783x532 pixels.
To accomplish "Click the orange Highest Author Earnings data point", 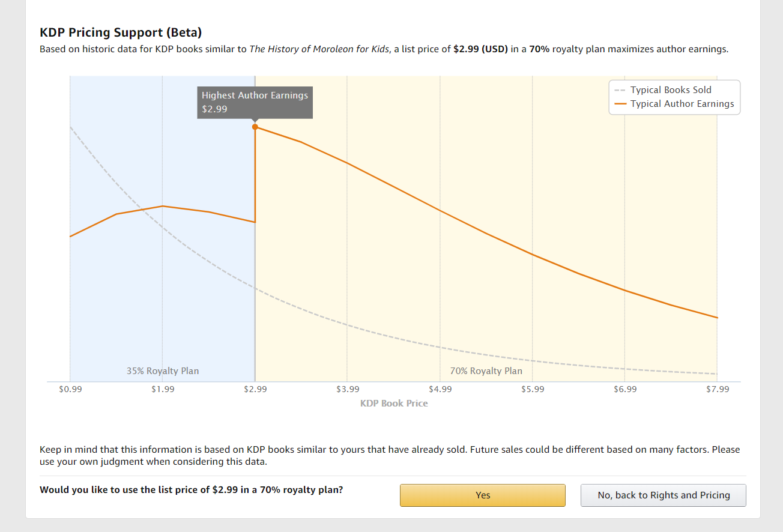I will [x=255, y=127].
